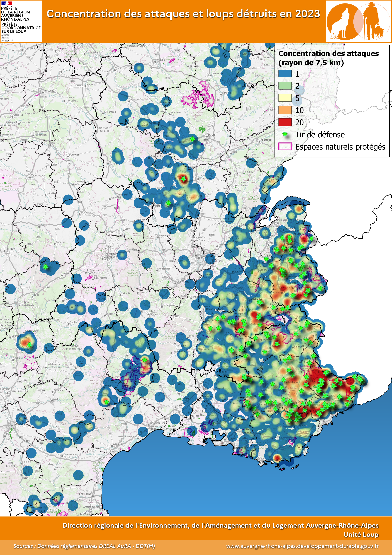Click the BÉZIERS city label

click(x=118, y=444)
